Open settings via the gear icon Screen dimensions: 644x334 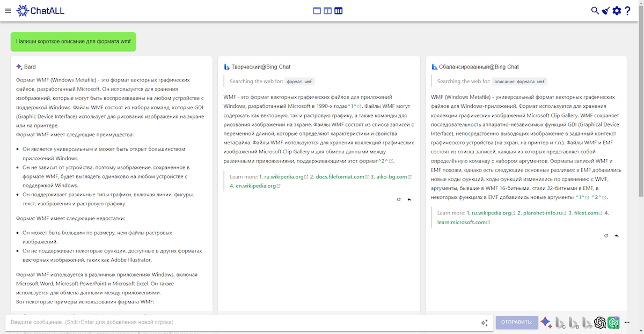[617, 10]
